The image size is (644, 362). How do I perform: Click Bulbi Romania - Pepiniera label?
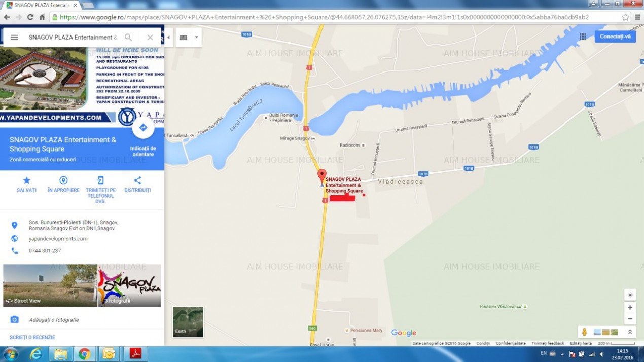283,118
